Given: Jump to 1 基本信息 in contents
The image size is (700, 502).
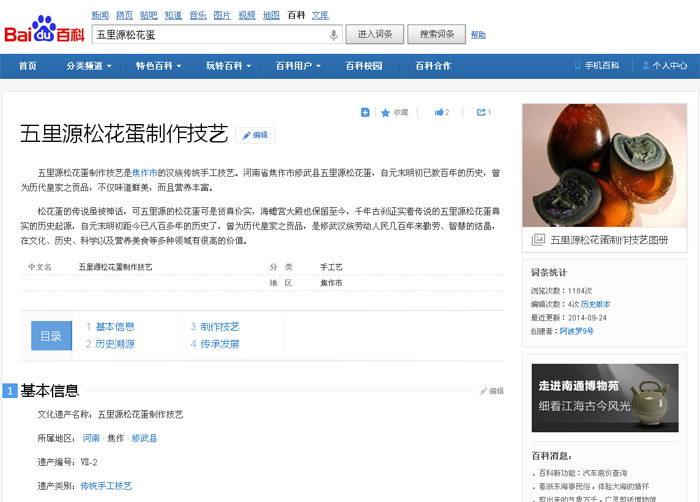Looking at the screenshot, I should point(110,327).
